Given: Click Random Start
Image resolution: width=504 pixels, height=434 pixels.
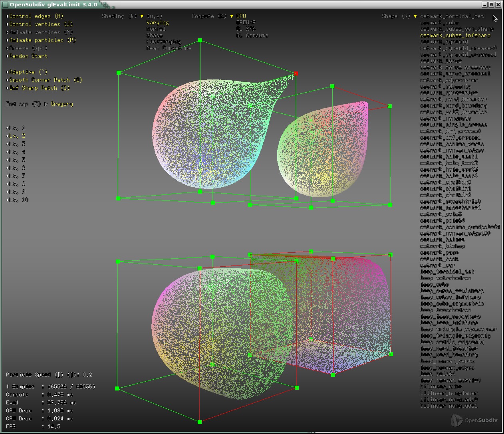Looking at the screenshot, I should 28,56.
